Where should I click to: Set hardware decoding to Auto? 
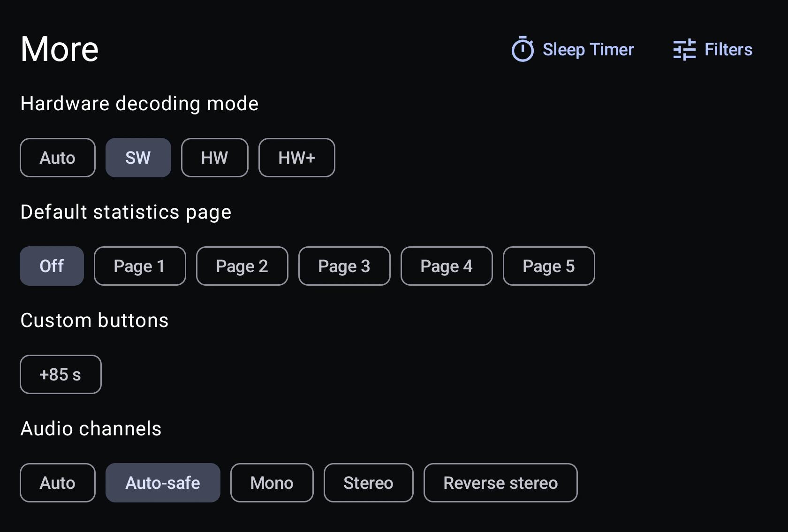click(58, 158)
